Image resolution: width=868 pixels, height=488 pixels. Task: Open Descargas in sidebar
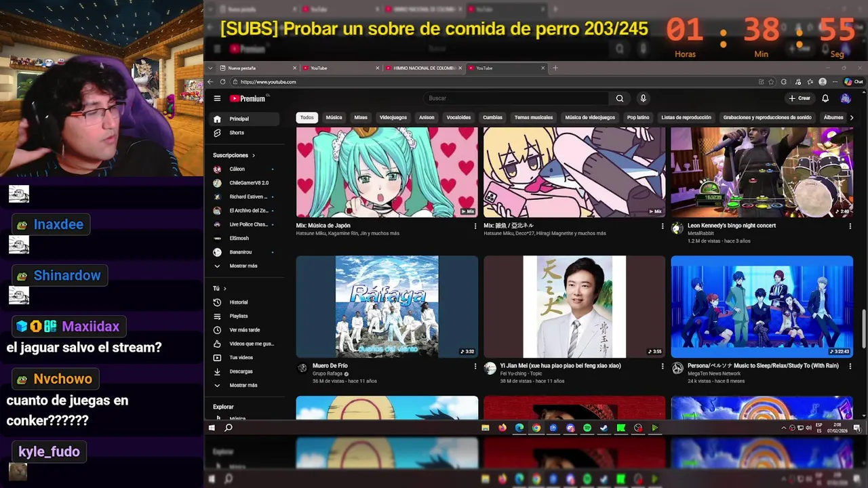(x=245, y=371)
